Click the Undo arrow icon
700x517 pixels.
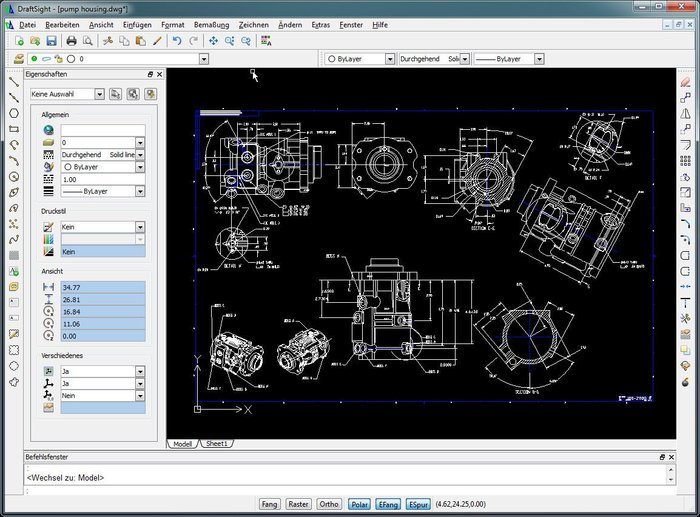point(177,41)
